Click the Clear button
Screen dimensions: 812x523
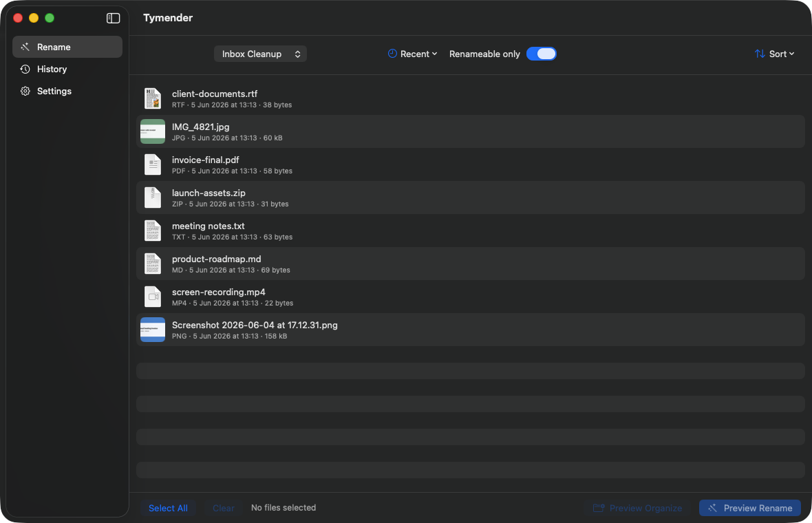coord(223,508)
